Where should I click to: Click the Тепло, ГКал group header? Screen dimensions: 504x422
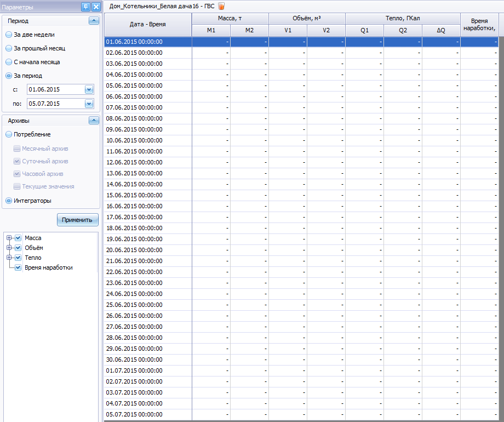pos(403,19)
